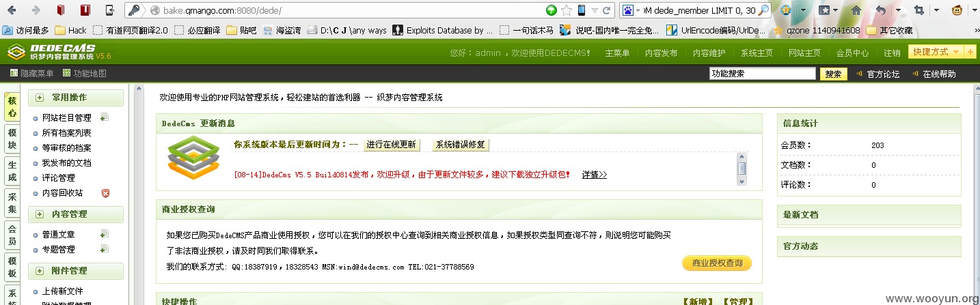Bookmark page with the star icon
This screenshot has height=305, width=980.
coord(567,10)
